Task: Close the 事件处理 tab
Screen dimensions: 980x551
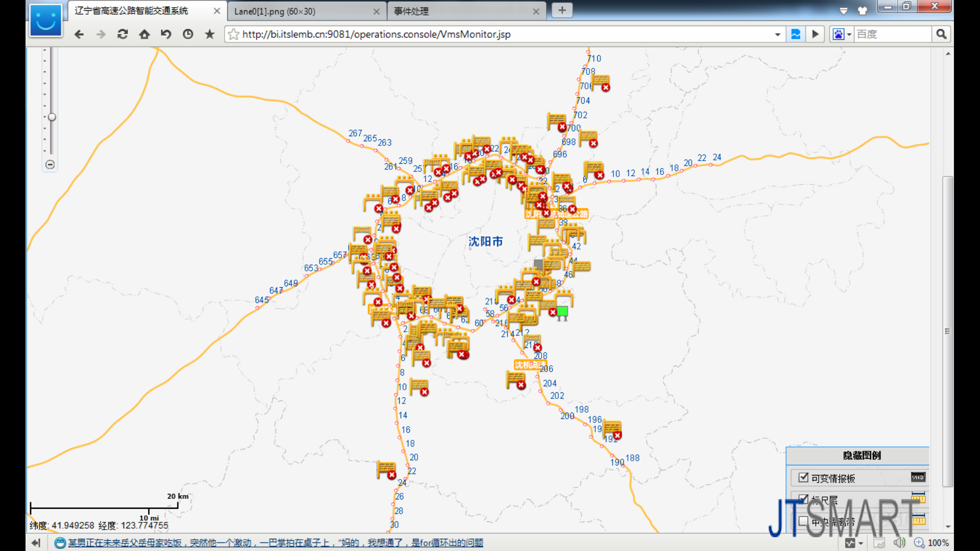Action: point(536,11)
